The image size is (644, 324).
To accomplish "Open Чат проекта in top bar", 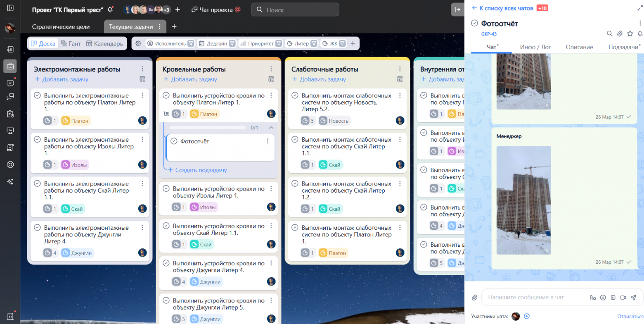I will 216,10.
